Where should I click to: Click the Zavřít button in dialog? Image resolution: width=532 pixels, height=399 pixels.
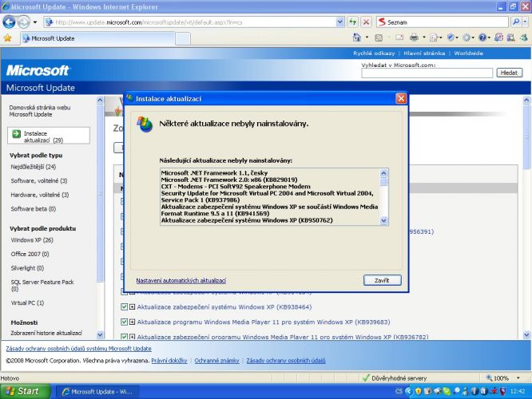pyautogui.click(x=383, y=280)
